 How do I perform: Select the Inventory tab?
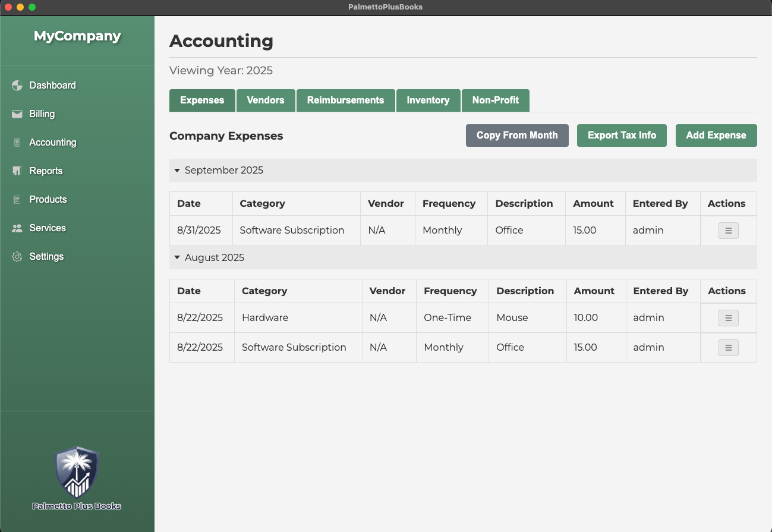click(428, 100)
